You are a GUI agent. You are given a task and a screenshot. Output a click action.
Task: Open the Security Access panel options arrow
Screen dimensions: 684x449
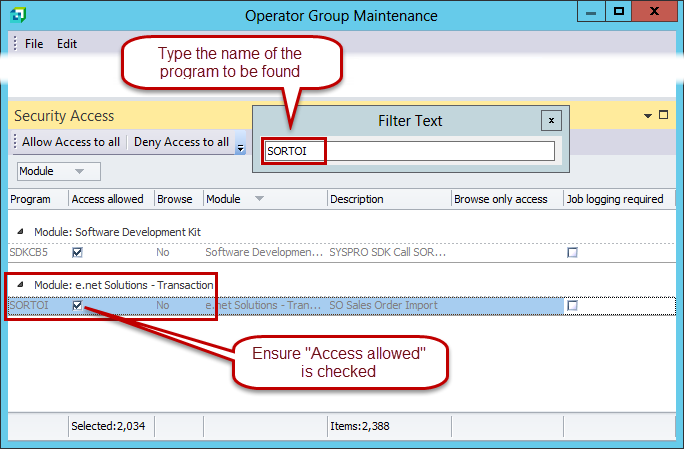[x=648, y=116]
